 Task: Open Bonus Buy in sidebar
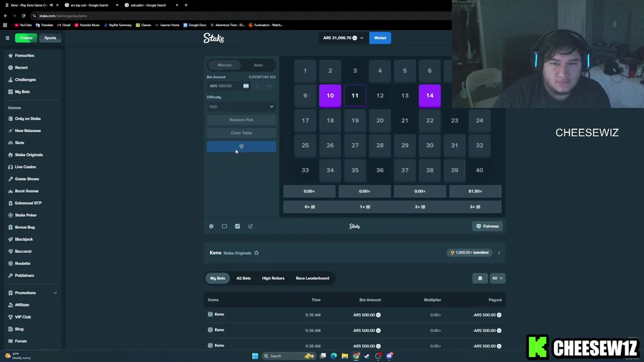pyautogui.click(x=25, y=227)
